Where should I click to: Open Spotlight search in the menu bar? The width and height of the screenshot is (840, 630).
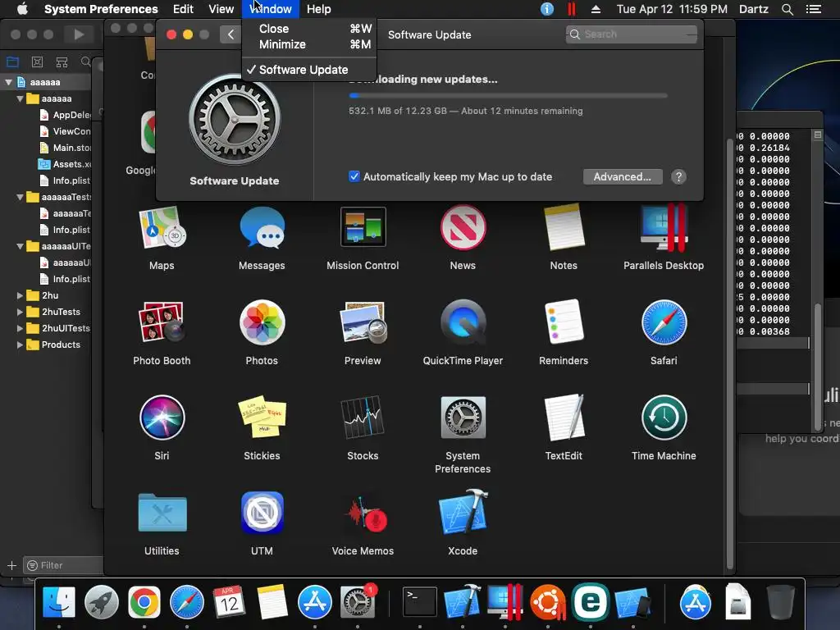tap(787, 9)
